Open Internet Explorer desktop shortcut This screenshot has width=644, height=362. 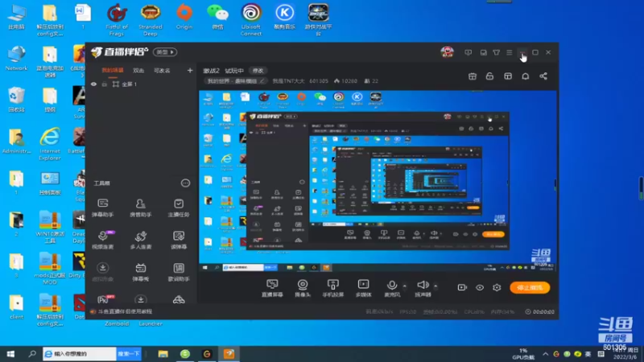tap(50, 144)
